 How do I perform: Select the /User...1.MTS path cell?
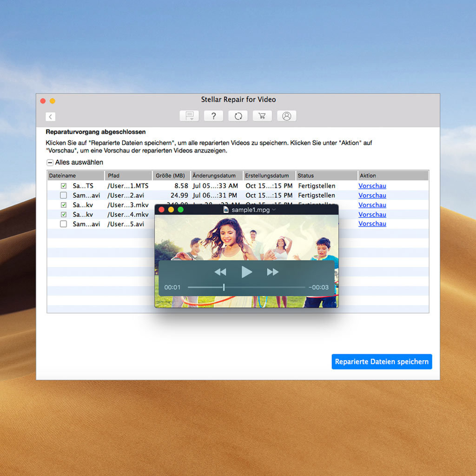128,186
